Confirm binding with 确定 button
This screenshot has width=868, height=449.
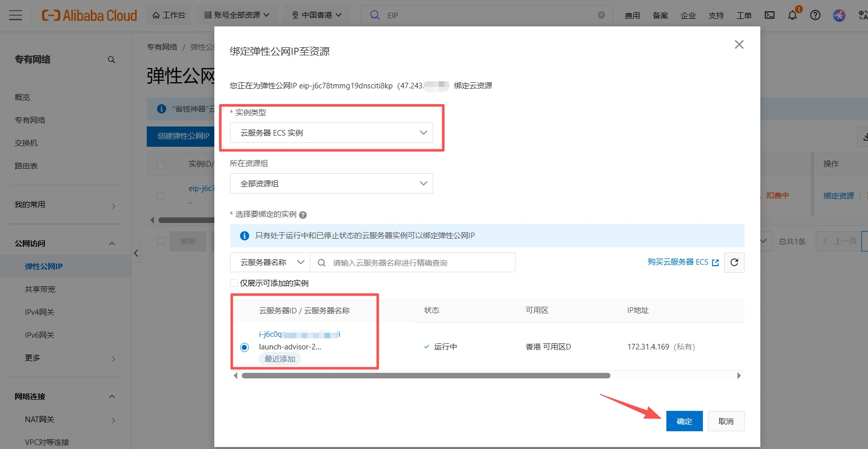click(x=684, y=421)
